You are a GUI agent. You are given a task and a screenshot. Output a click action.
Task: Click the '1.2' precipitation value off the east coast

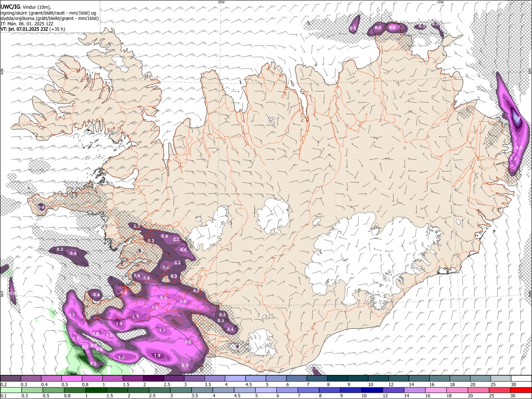tap(513, 158)
